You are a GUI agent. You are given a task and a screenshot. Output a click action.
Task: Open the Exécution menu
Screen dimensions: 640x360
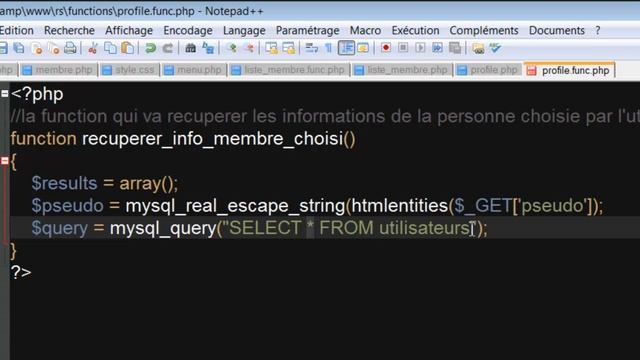pos(416,31)
